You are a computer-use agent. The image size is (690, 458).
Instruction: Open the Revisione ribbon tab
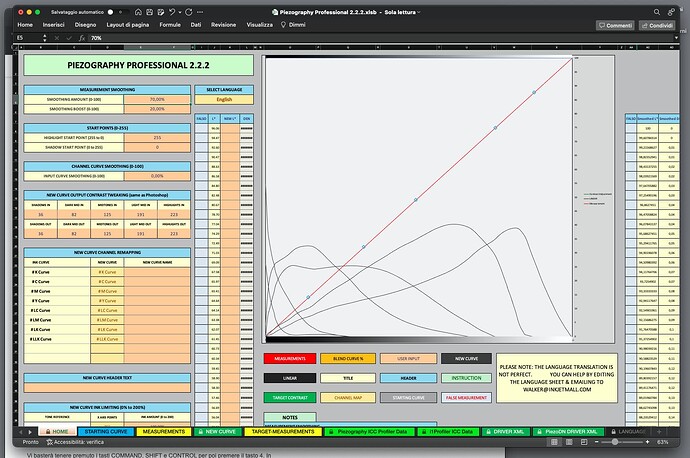[224, 25]
